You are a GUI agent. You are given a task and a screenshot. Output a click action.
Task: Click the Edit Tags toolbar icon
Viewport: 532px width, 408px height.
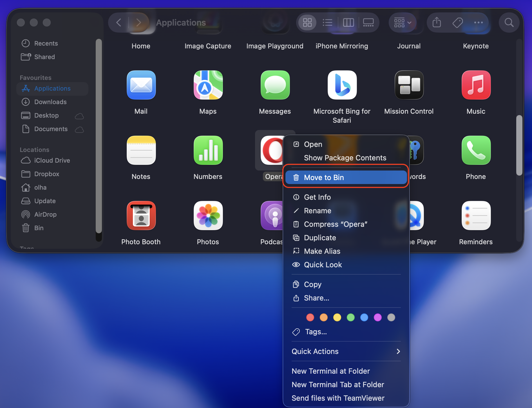pos(457,23)
